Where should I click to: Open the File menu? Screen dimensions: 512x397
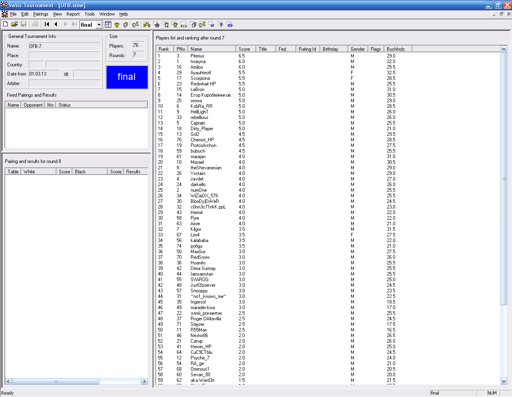[13, 14]
